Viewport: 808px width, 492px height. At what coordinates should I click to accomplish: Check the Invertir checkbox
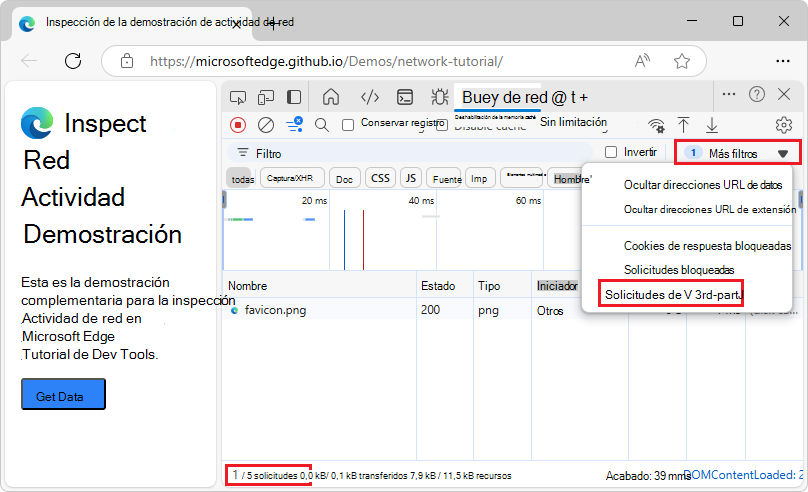(611, 153)
